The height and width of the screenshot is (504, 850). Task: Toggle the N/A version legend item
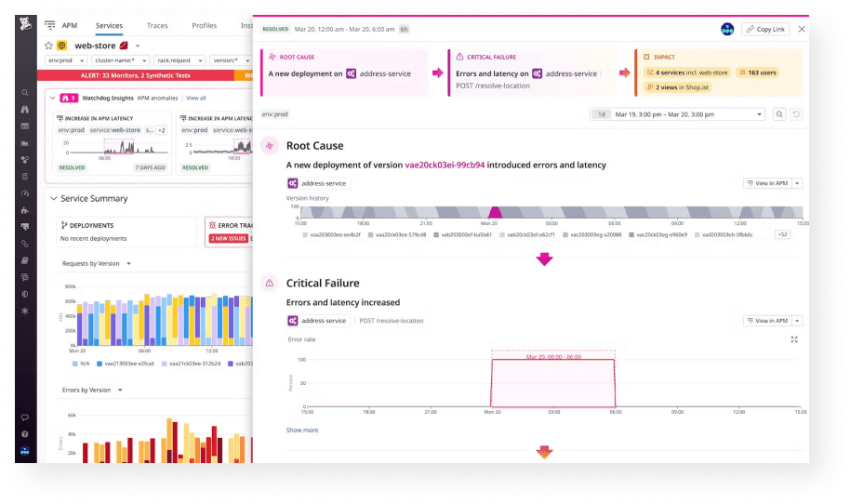79,364
